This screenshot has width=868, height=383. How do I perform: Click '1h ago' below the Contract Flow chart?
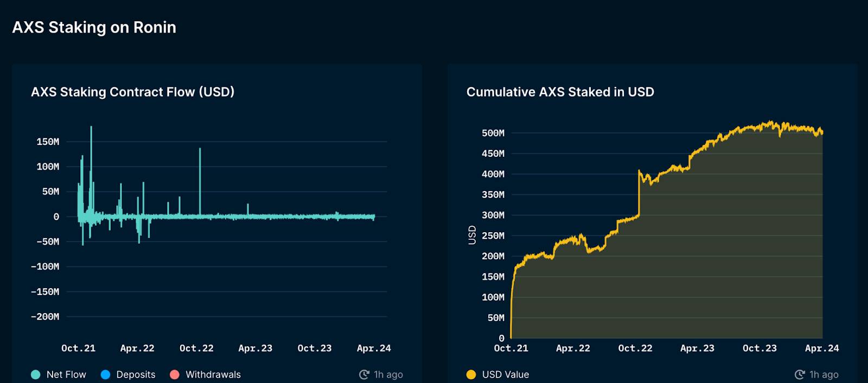(388, 374)
